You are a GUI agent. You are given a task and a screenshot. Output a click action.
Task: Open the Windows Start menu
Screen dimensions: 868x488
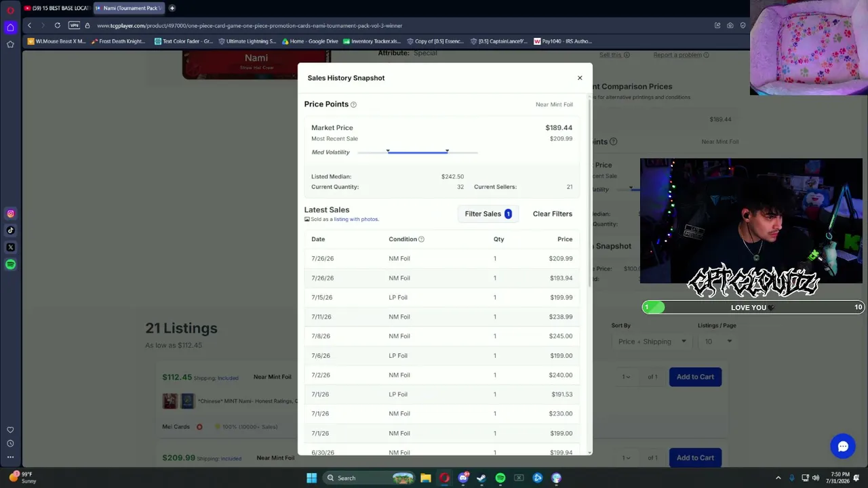[x=311, y=478]
